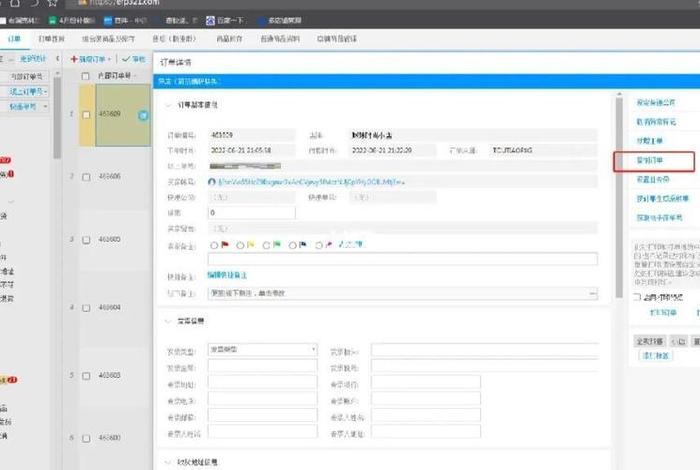This screenshot has height=470, width=700.
Task: Click the sort arrow on internal order column
Action: coord(135,76)
